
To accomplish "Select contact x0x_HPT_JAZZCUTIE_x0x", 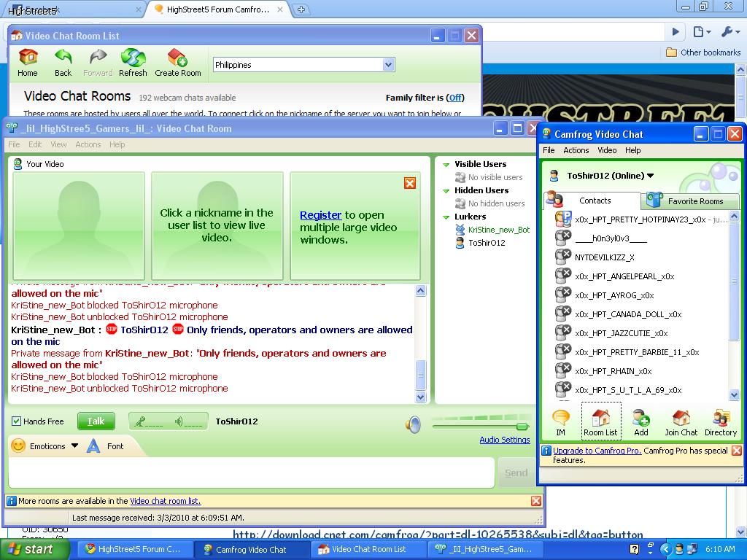I will tap(622, 333).
